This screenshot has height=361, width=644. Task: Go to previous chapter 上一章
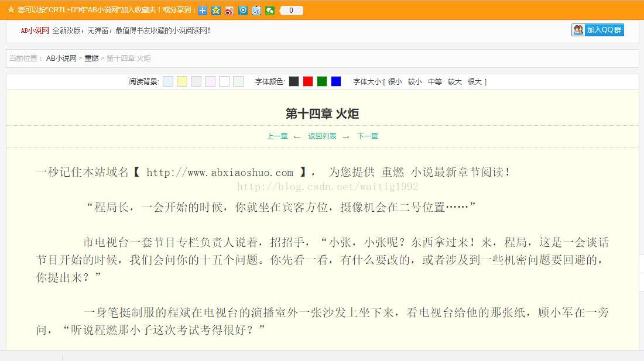tap(278, 136)
